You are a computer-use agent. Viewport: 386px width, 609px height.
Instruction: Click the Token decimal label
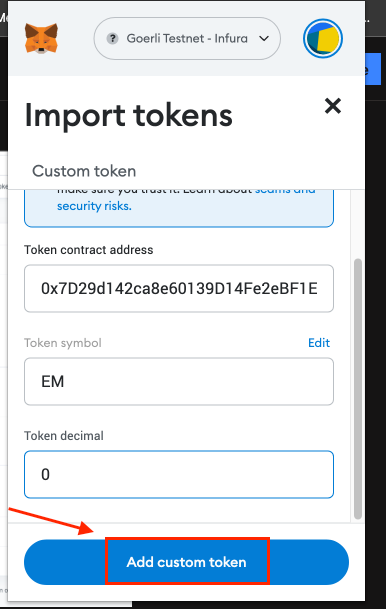pos(64,435)
